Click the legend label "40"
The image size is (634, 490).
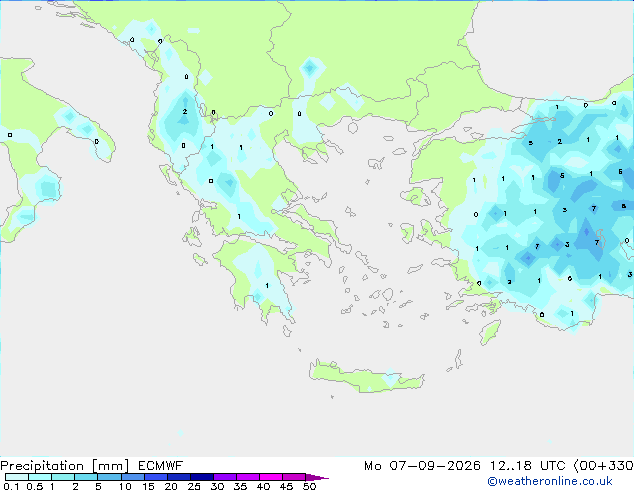pyautogui.click(x=263, y=486)
